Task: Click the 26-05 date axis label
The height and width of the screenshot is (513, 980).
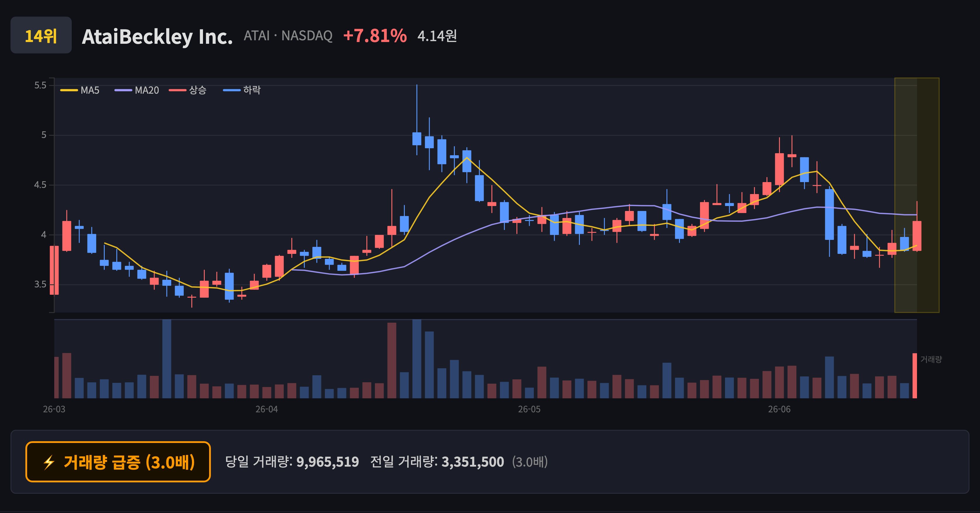Action: 529,409
